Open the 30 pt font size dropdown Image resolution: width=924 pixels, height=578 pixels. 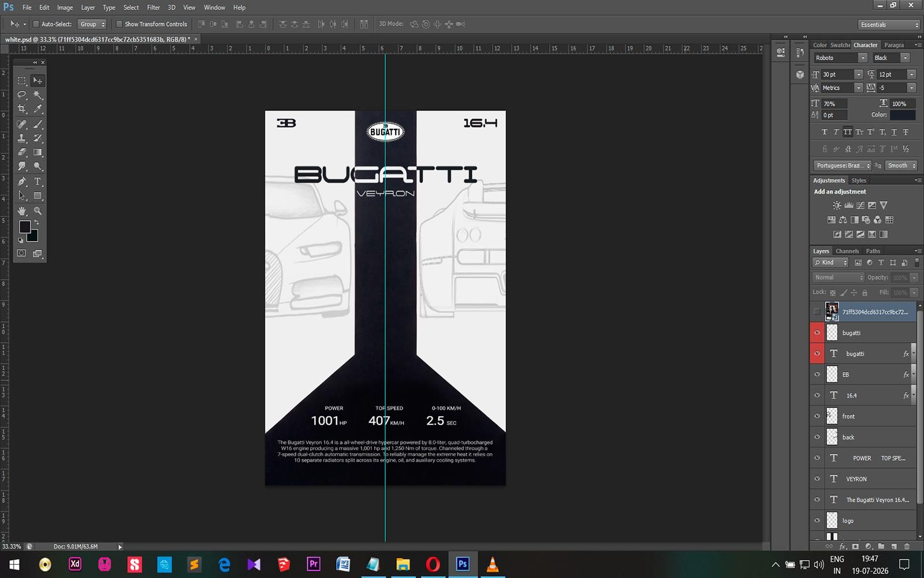pyautogui.click(x=858, y=75)
